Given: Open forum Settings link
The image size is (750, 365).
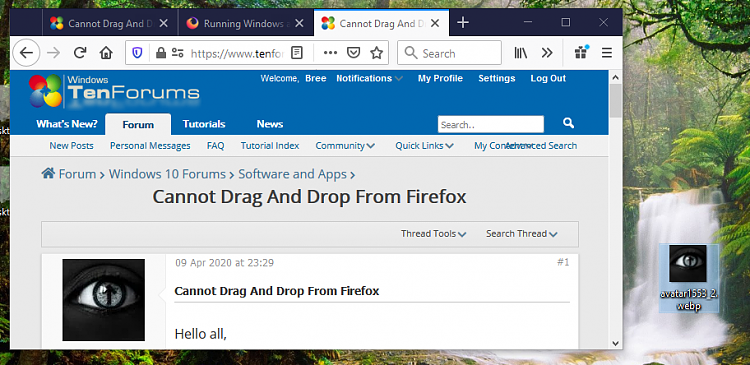Looking at the screenshot, I should pyautogui.click(x=496, y=78).
